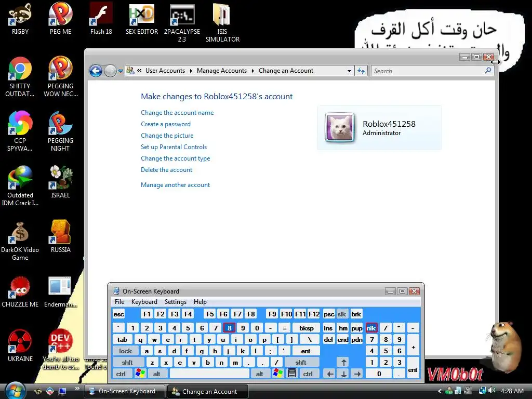Click the context menu key icon
Image resolution: width=532 pixels, height=399 pixels.
pyautogui.click(x=292, y=374)
